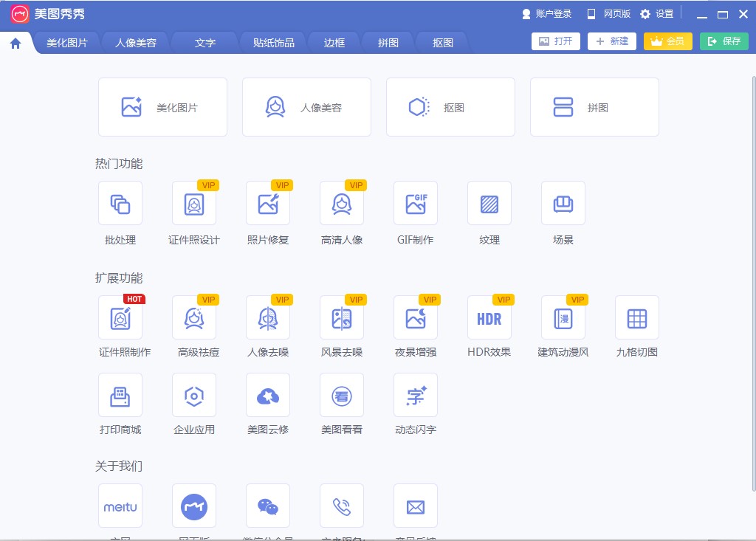
Task: Click the vertical scrollbar on the right
Action: coord(754,283)
